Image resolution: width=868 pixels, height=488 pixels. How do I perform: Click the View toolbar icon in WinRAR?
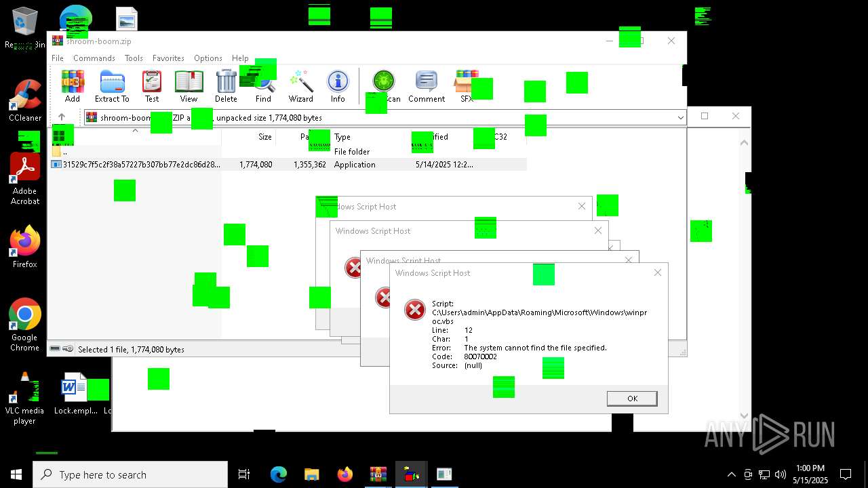pos(189,86)
